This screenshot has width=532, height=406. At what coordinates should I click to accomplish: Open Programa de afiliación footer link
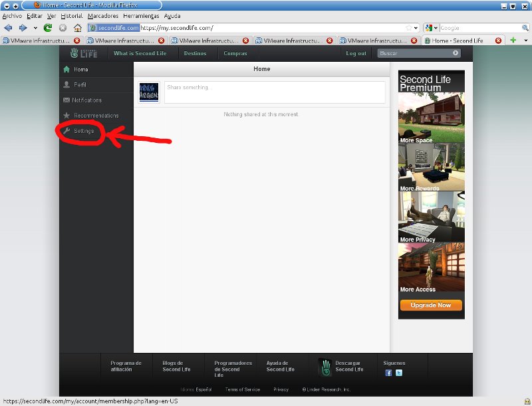tap(126, 366)
